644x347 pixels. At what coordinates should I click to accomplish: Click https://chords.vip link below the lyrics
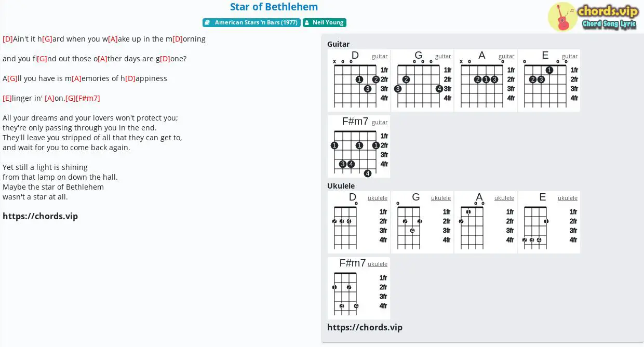click(x=40, y=216)
